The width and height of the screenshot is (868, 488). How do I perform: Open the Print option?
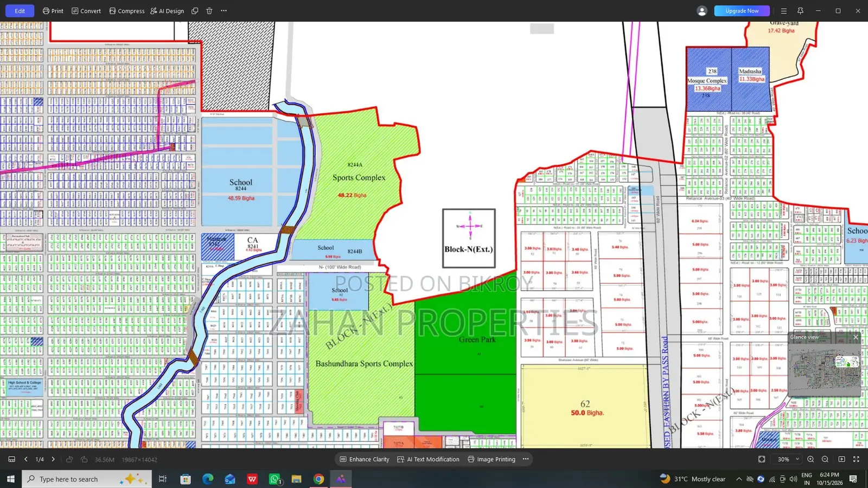pos(53,11)
